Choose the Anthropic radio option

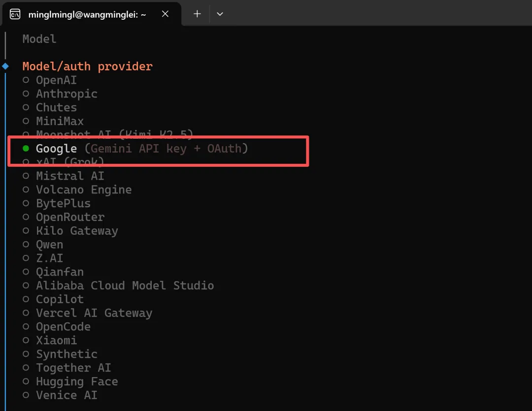click(x=26, y=94)
